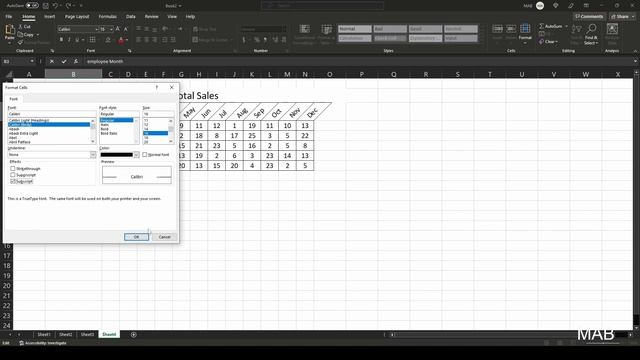The width and height of the screenshot is (640, 360).
Task: Click the Save icon in title bar
Action: click(46, 6)
